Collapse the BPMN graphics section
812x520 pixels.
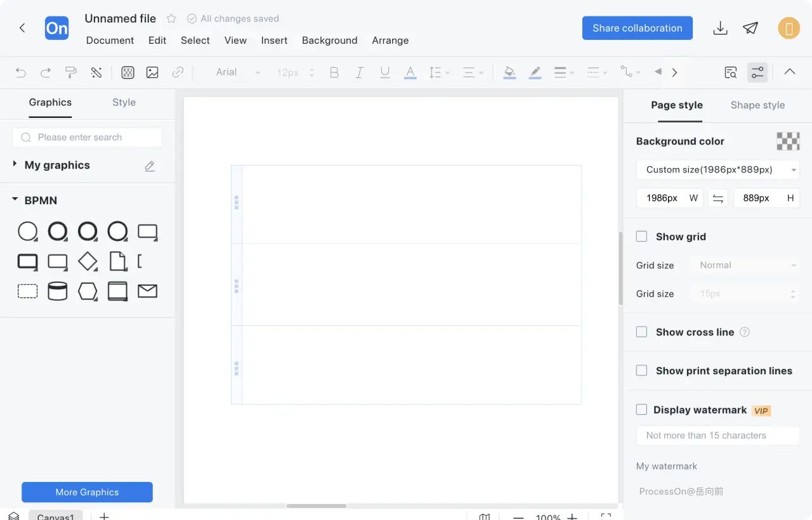tap(15, 200)
